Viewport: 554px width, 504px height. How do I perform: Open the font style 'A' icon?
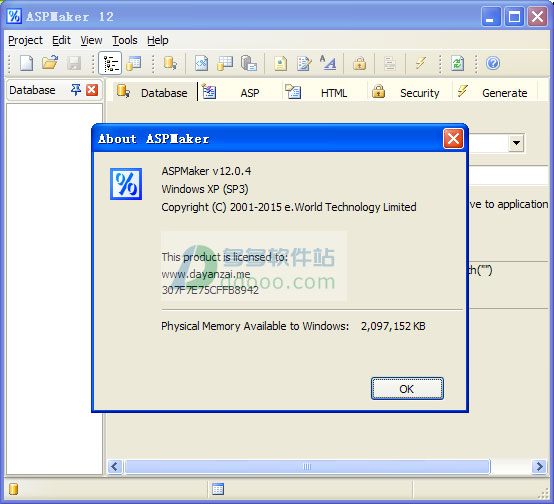pyautogui.click(x=328, y=63)
